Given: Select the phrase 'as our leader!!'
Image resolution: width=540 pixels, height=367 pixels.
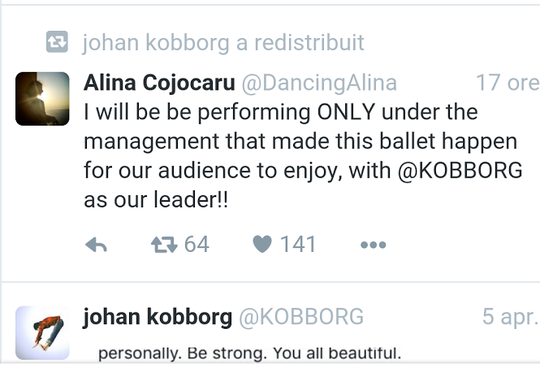Looking at the screenshot, I should pos(156,200).
